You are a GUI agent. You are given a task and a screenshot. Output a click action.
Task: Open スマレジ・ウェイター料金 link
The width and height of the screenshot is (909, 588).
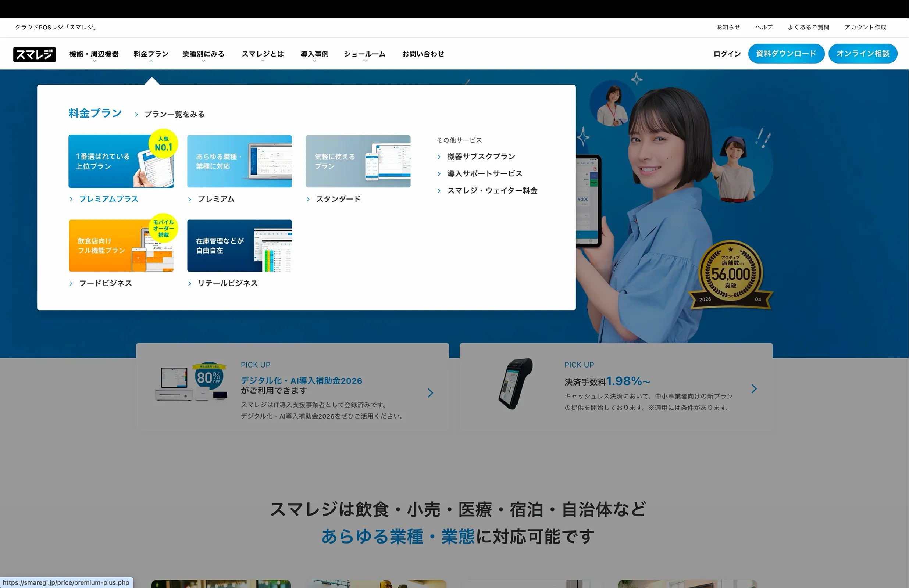[492, 190]
